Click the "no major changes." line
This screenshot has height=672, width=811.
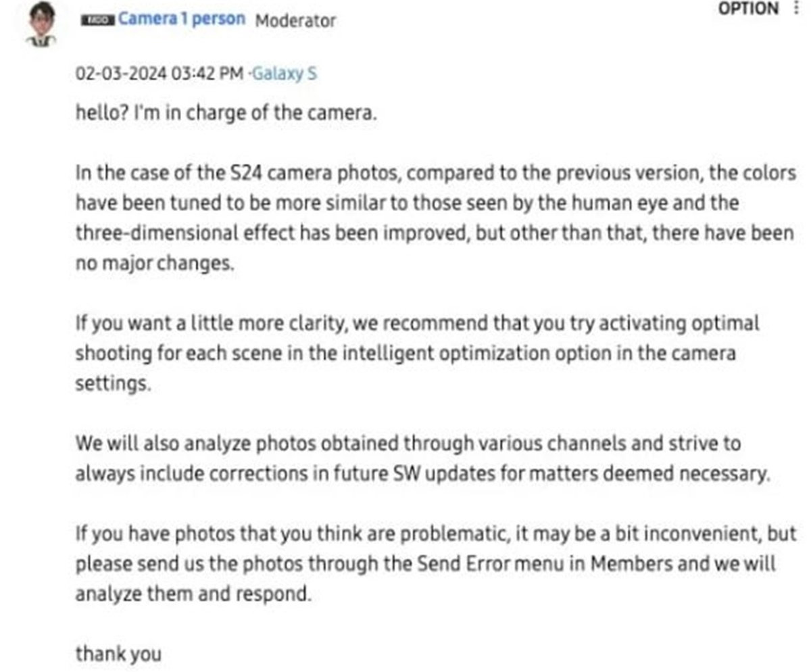pyautogui.click(x=155, y=264)
